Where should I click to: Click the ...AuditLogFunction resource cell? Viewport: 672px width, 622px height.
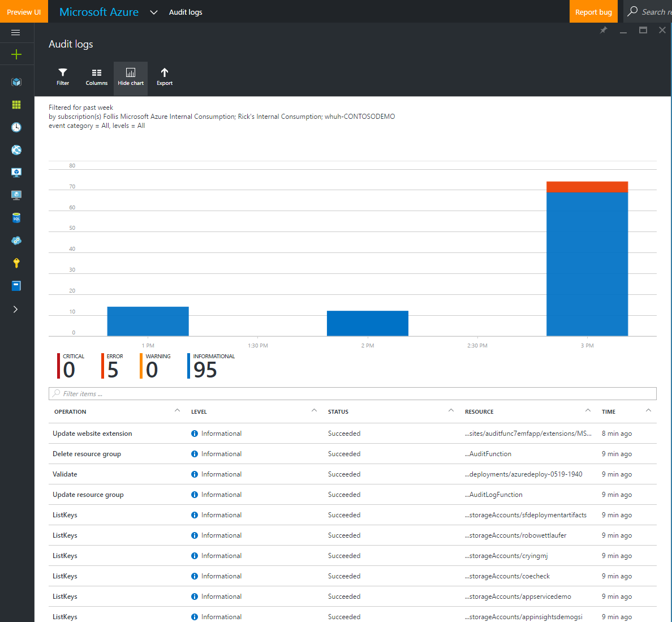pos(494,495)
